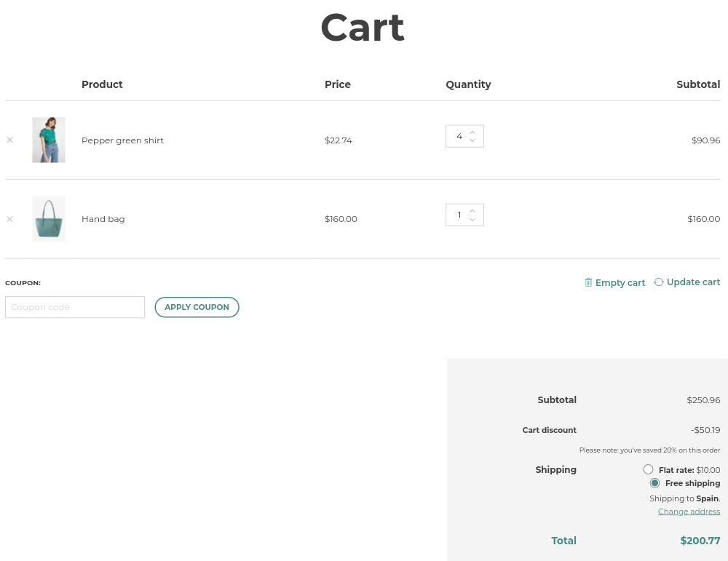The image size is (728, 561).
Task: Open Hand bag product thumbnail
Action: [49, 218]
